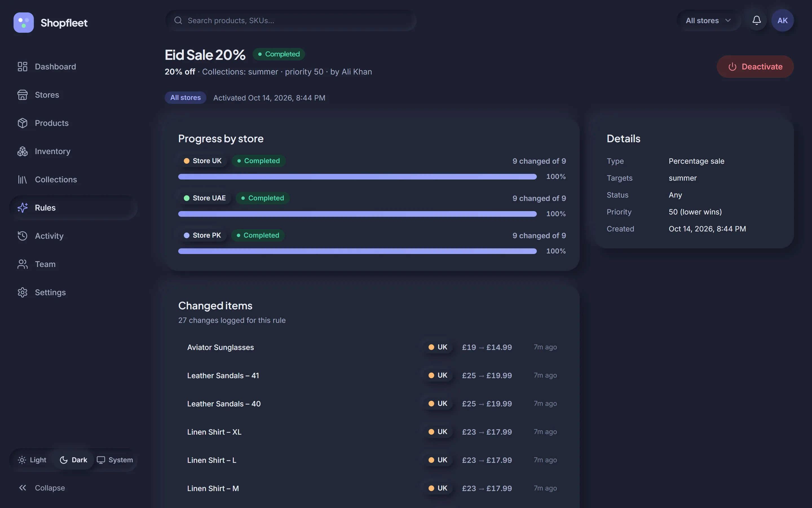Click the Stores storefront icon
812x508 pixels.
click(23, 95)
